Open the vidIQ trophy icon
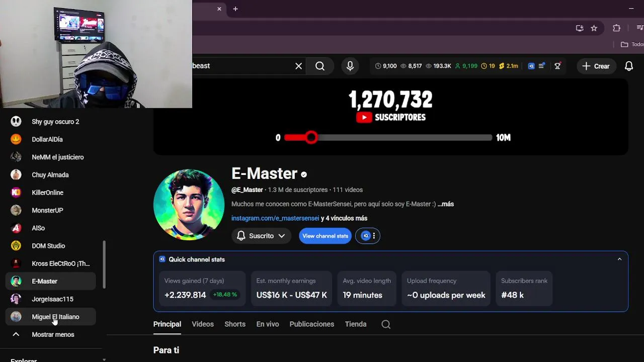This screenshot has width=644, height=362. pos(557,66)
